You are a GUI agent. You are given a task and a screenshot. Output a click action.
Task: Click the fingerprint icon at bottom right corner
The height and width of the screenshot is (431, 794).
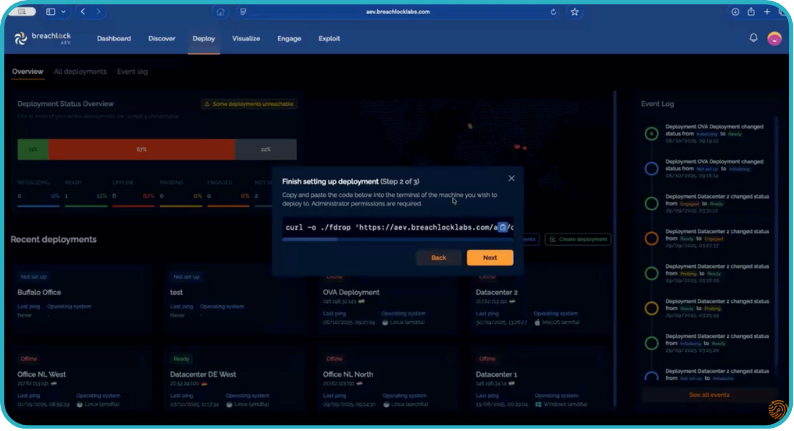point(777,409)
